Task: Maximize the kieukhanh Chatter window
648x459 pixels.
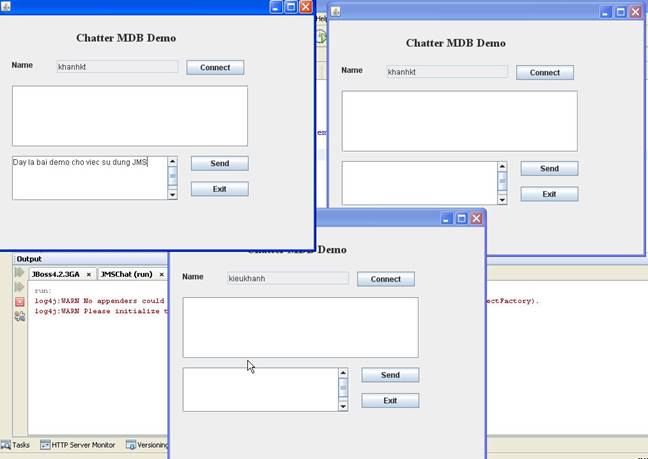Action: click(x=461, y=218)
